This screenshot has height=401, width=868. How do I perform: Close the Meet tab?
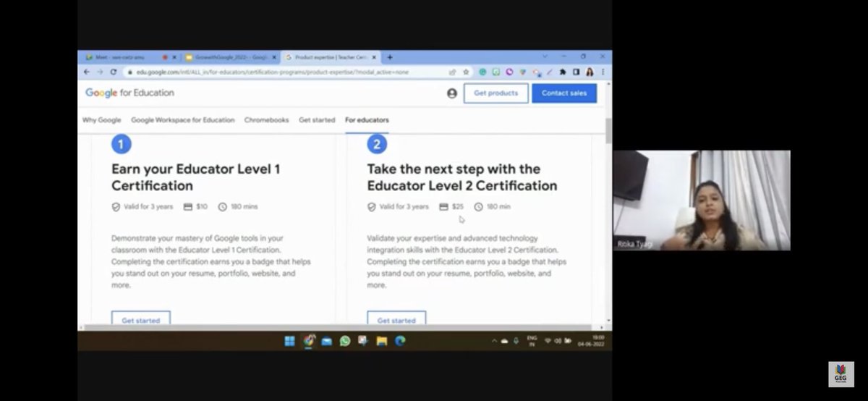174,57
